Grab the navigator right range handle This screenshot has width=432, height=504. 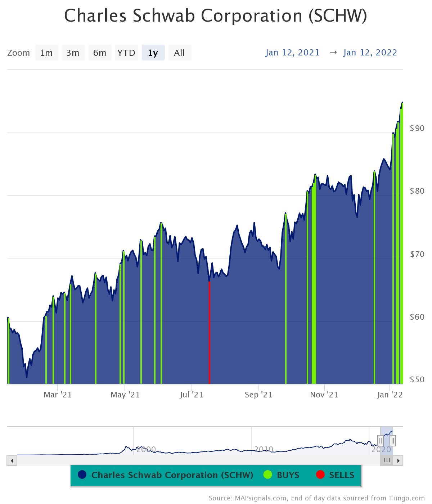pos(393,440)
